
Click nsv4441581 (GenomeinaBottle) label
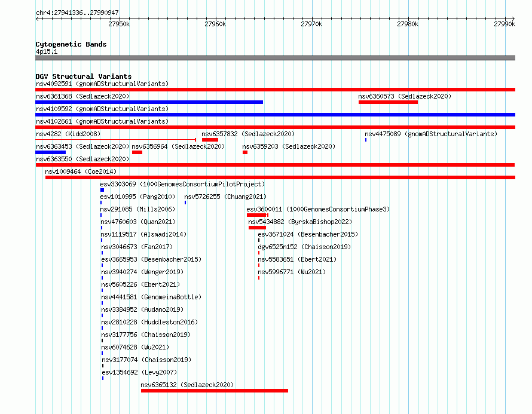pyautogui.click(x=151, y=297)
